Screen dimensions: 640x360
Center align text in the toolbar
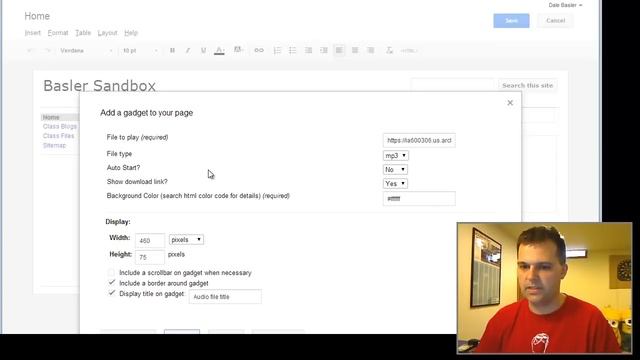click(x=355, y=50)
